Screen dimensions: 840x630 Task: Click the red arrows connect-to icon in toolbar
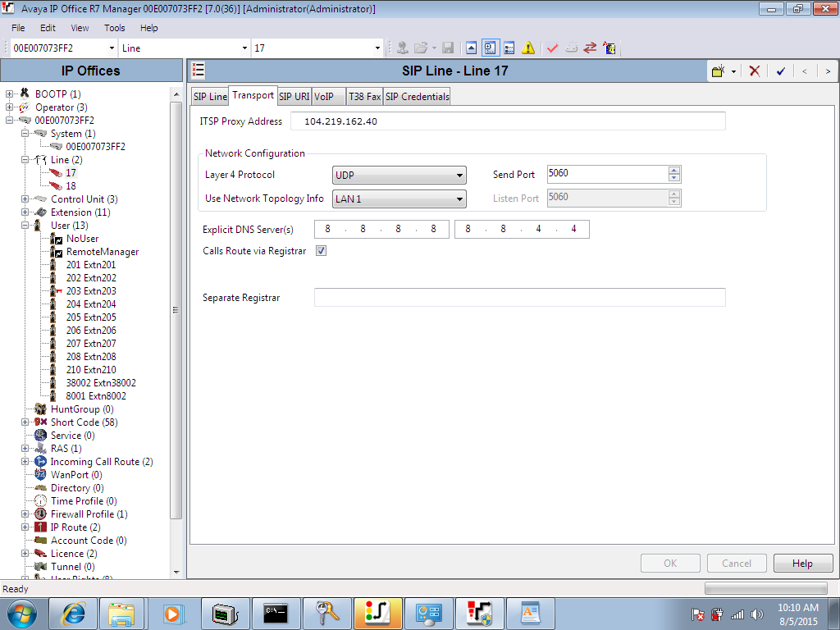pos(590,48)
